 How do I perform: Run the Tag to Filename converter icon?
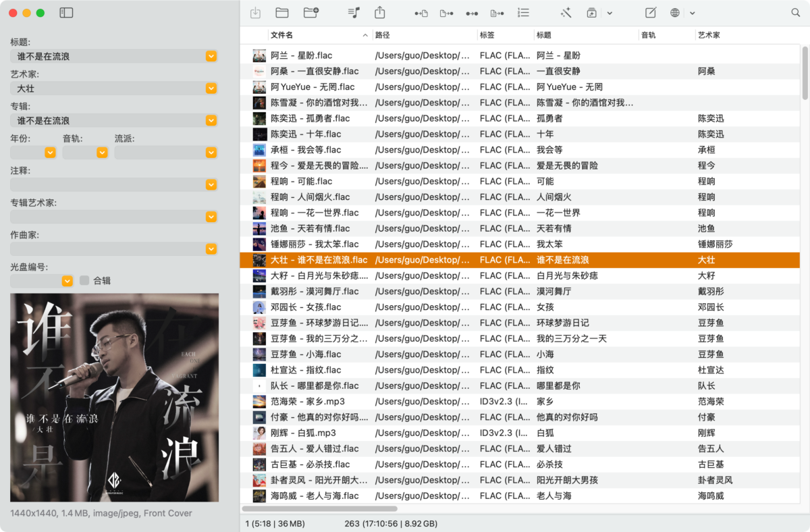421,13
